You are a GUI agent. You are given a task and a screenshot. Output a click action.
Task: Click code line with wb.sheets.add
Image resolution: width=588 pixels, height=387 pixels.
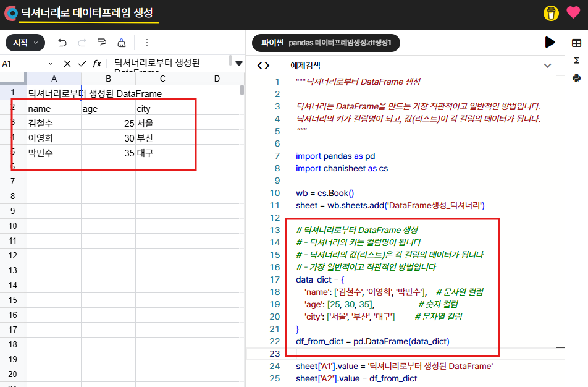tap(390, 206)
